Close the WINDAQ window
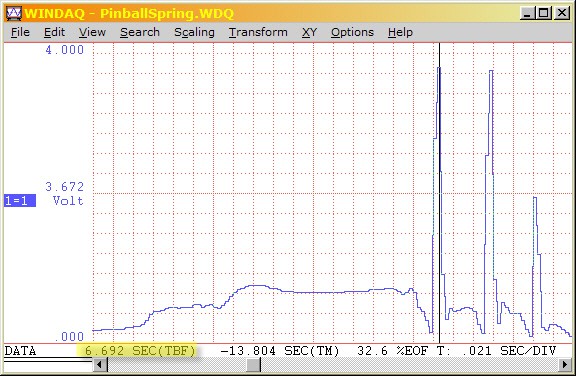 click(x=562, y=14)
